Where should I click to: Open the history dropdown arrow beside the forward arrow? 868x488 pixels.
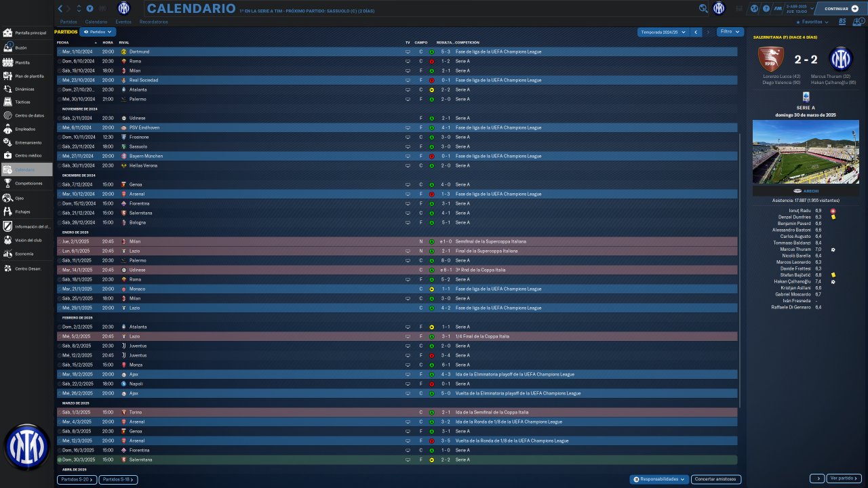pos(79,9)
